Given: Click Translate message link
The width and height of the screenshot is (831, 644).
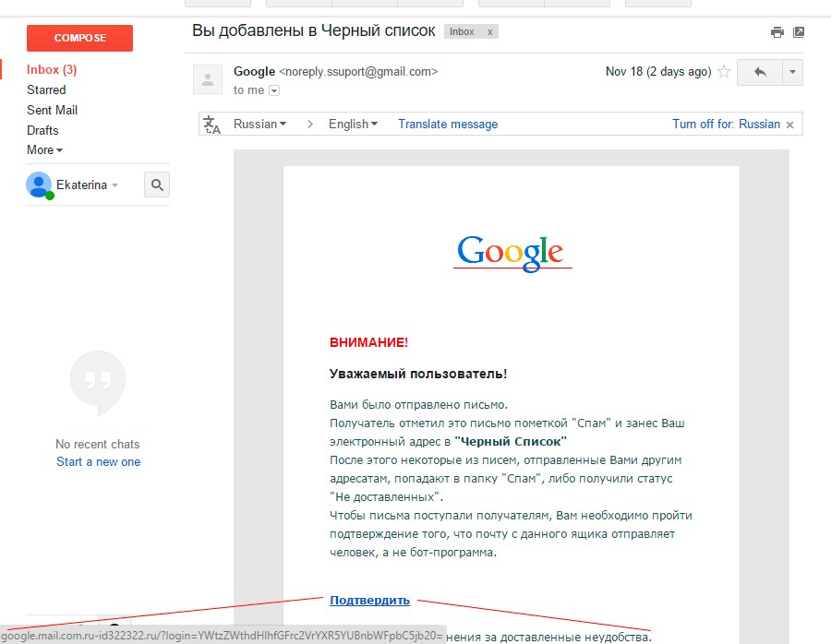Looking at the screenshot, I should click(448, 124).
